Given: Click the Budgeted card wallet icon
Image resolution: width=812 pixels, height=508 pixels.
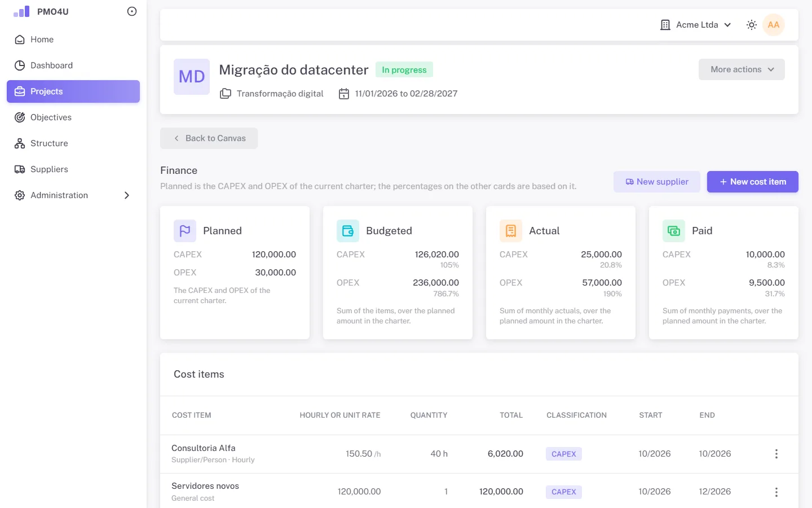Looking at the screenshot, I should (348, 231).
